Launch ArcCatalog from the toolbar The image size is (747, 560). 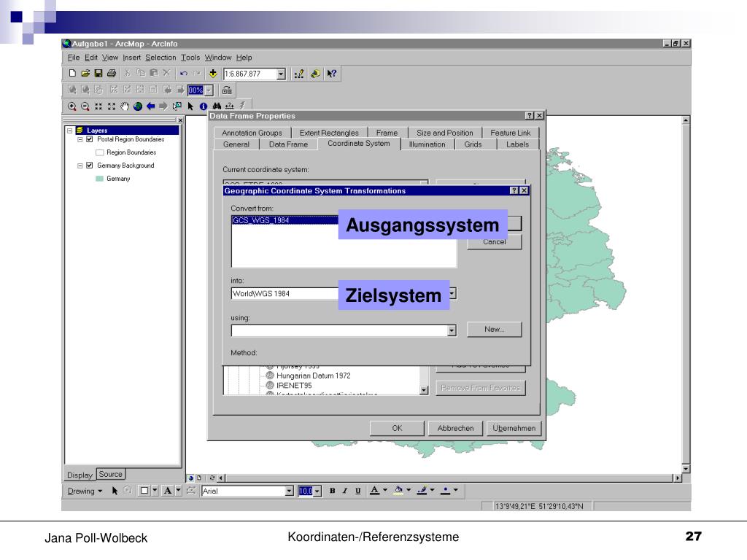315,74
